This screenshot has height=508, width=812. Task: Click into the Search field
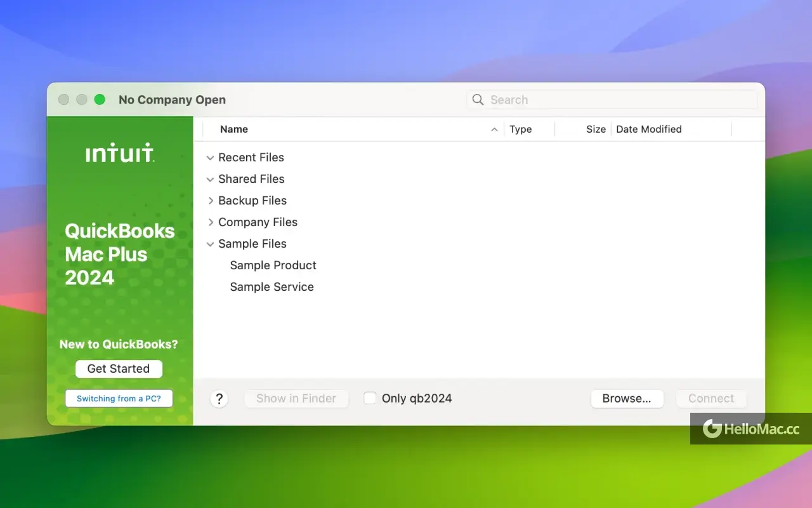(x=612, y=100)
